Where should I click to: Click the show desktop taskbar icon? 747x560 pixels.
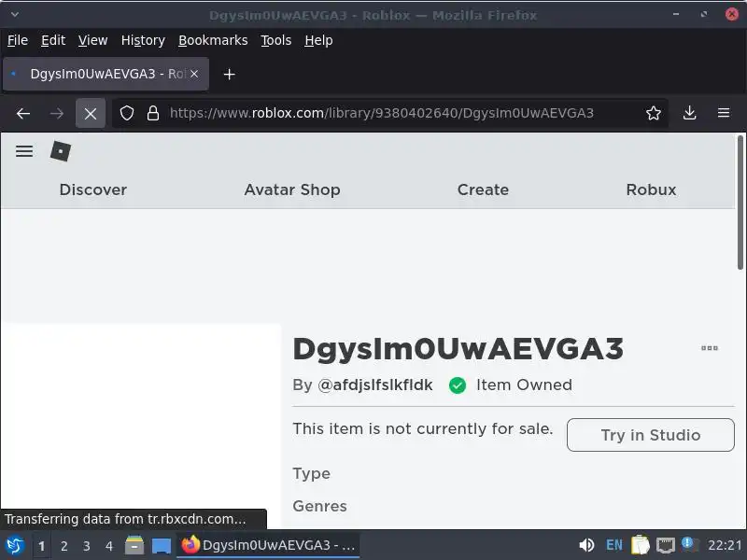pyautogui.click(x=162, y=546)
